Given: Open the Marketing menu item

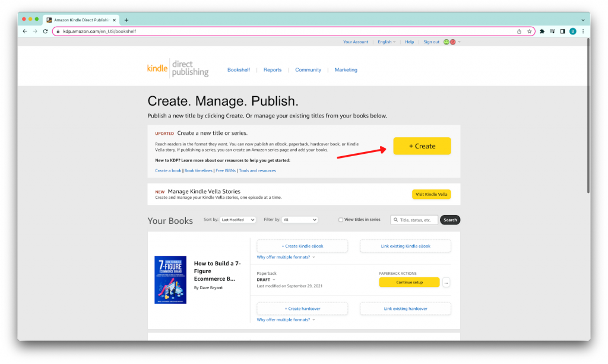Looking at the screenshot, I should 346,70.
